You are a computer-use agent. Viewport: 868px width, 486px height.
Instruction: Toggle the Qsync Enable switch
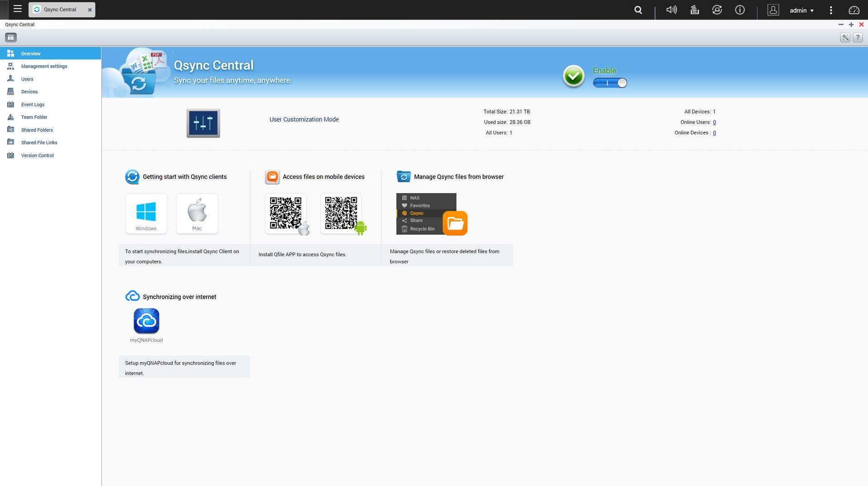pyautogui.click(x=610, y=83)
